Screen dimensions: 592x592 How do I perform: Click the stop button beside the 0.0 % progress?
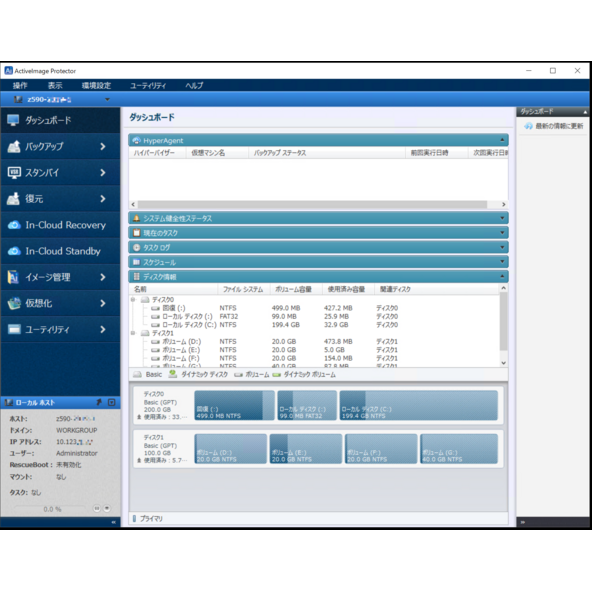(x=107, y=509)
